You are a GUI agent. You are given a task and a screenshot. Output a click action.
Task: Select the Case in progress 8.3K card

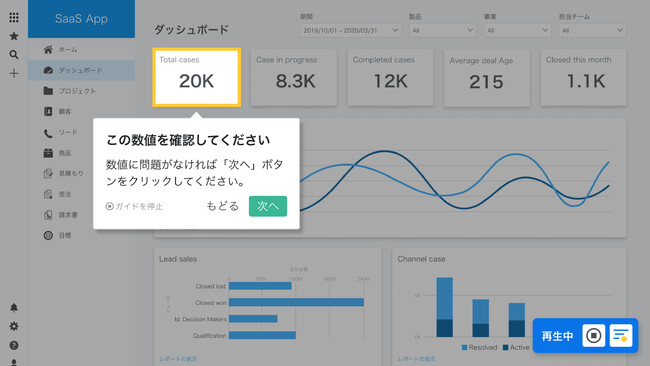coord(294,78)
